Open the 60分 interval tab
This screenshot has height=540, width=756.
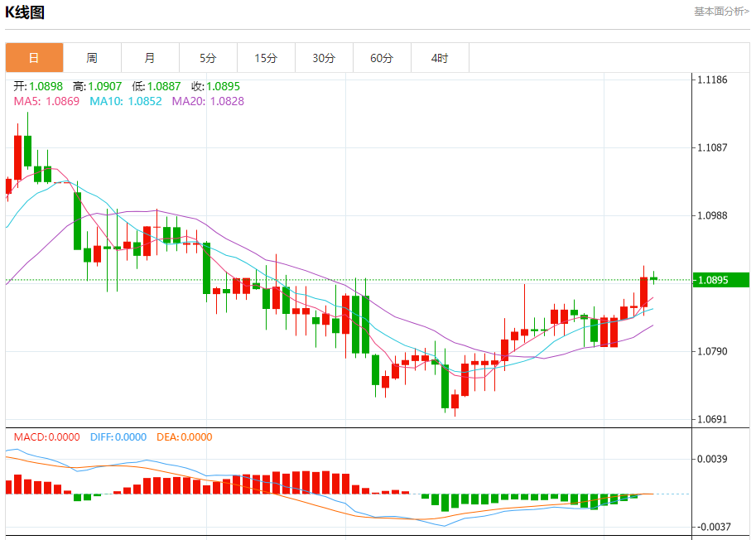pyautogui.click(x=382, y=58)
